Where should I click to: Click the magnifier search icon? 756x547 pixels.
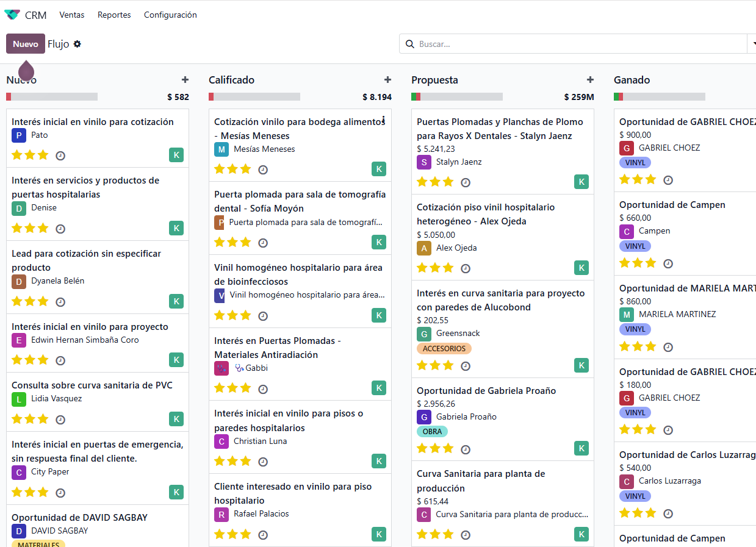(x=410, y=44)
